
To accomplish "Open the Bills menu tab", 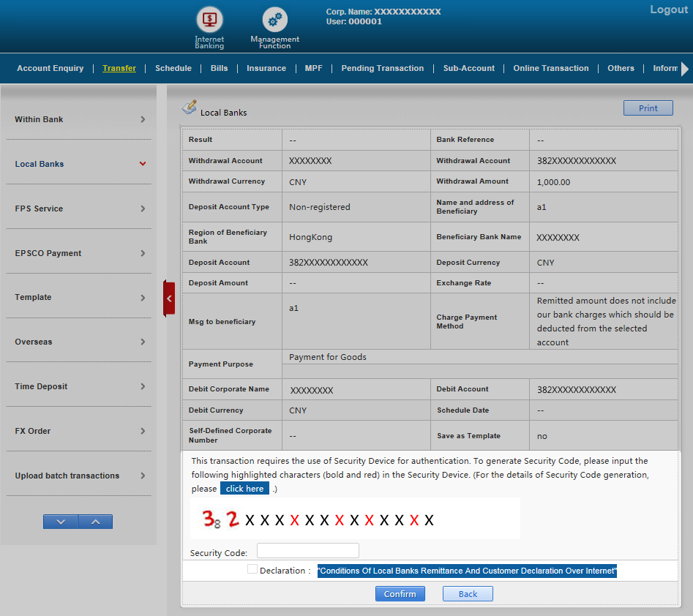I will pyautogui.click(x=219, y=68).
